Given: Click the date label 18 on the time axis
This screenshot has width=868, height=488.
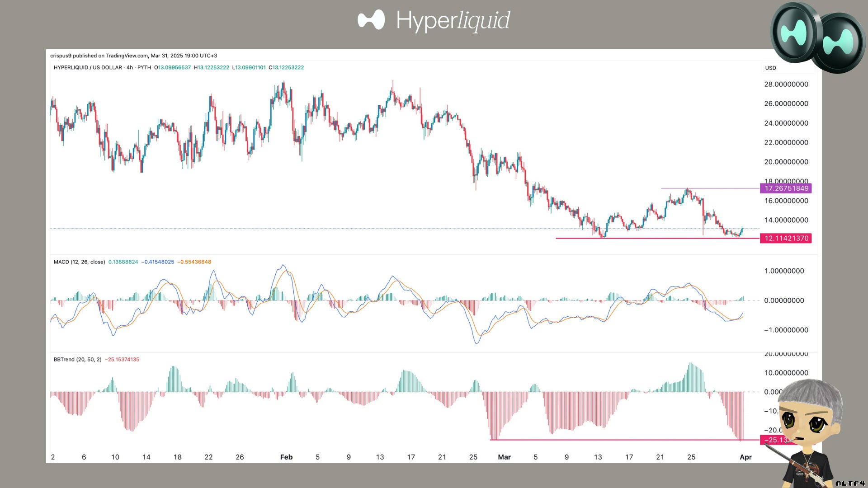Looking at the screenshot, I should 178,457.
